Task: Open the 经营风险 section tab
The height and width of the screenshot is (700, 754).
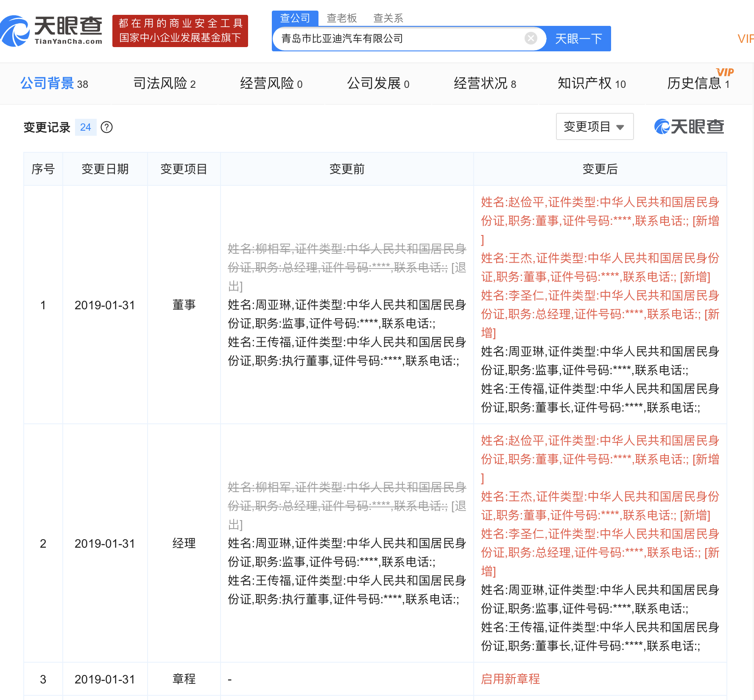Action: 271,83
